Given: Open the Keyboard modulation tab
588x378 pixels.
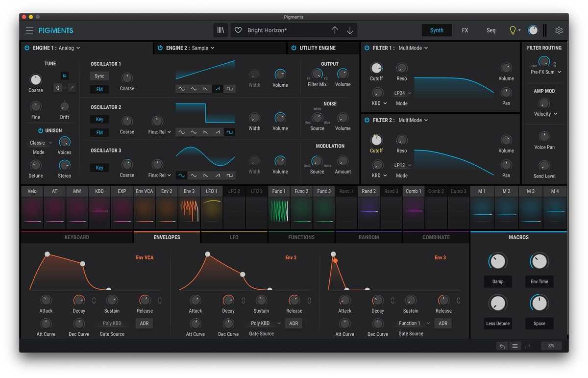Looking at the screenshot, I should click(x=77, y=237).
